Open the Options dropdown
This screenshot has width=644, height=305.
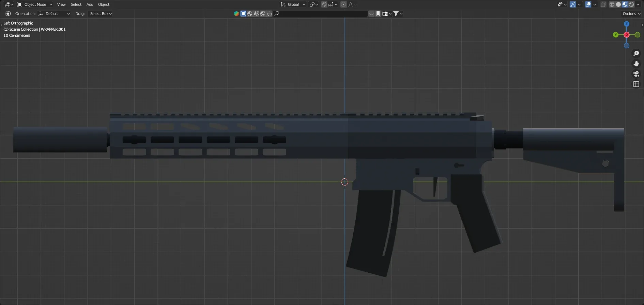(x=631, y=14)
